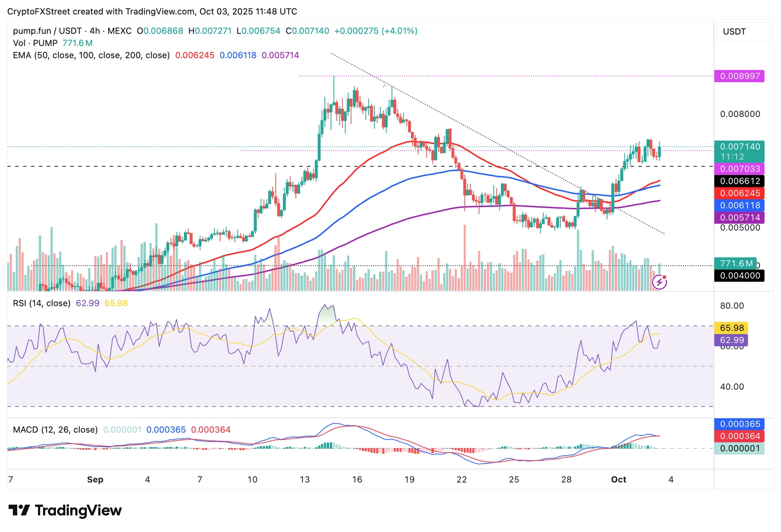This screenshot has height=532, width=781.
Task: Click the blue EMA 100 label 0.006118
Action: tap(739, 206)
